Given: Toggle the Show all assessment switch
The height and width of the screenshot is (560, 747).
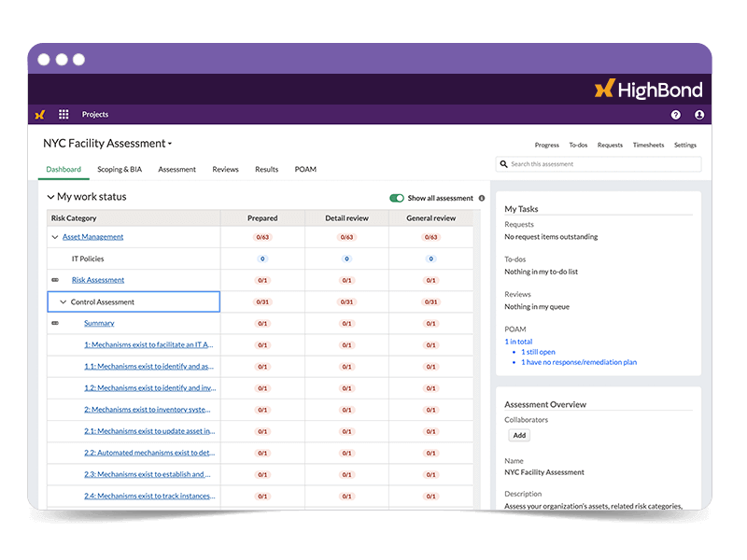Looking at the screenshot, I should [396, 198].
